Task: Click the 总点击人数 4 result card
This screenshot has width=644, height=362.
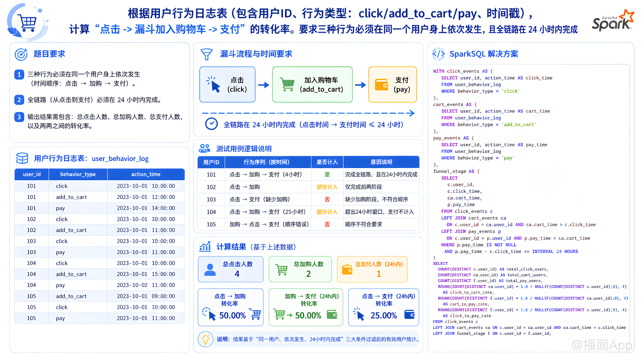Action: click(230, 269)
